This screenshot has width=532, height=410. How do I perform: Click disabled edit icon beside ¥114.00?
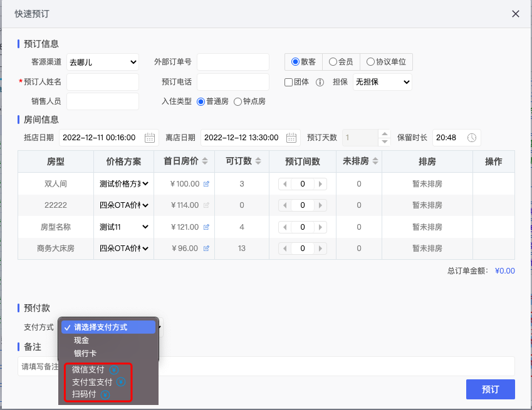206,205
